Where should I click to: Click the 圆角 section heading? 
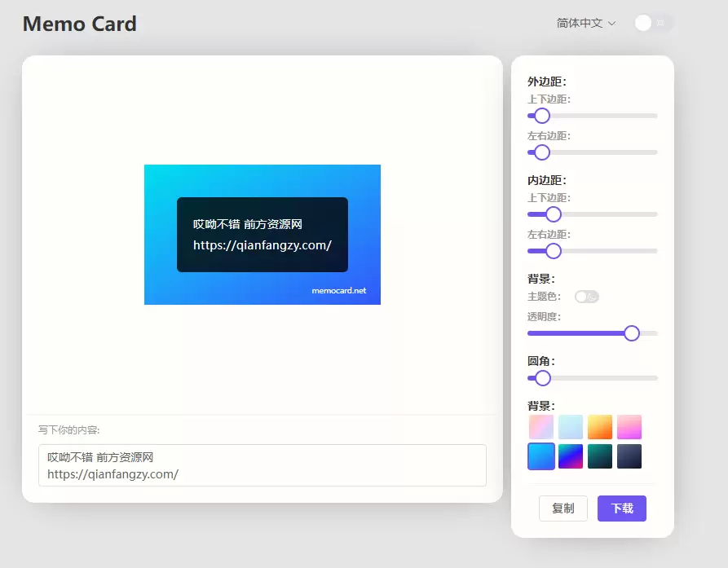541,361
